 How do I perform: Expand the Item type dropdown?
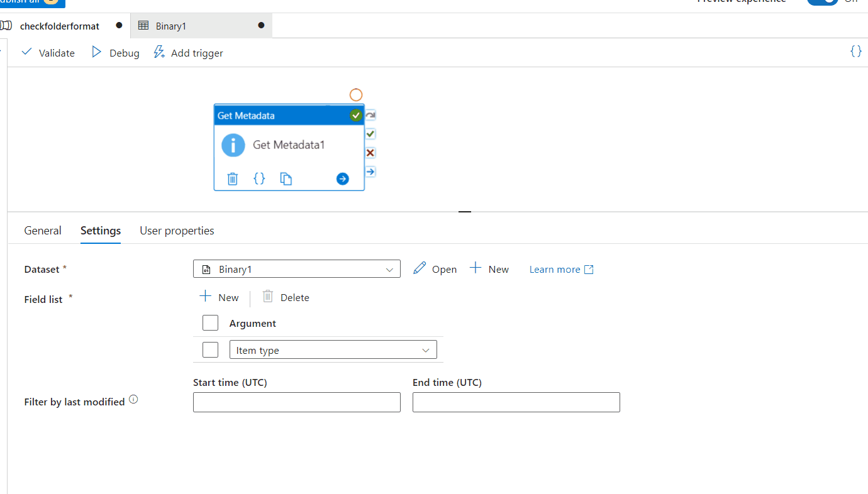tap(426, 349)
